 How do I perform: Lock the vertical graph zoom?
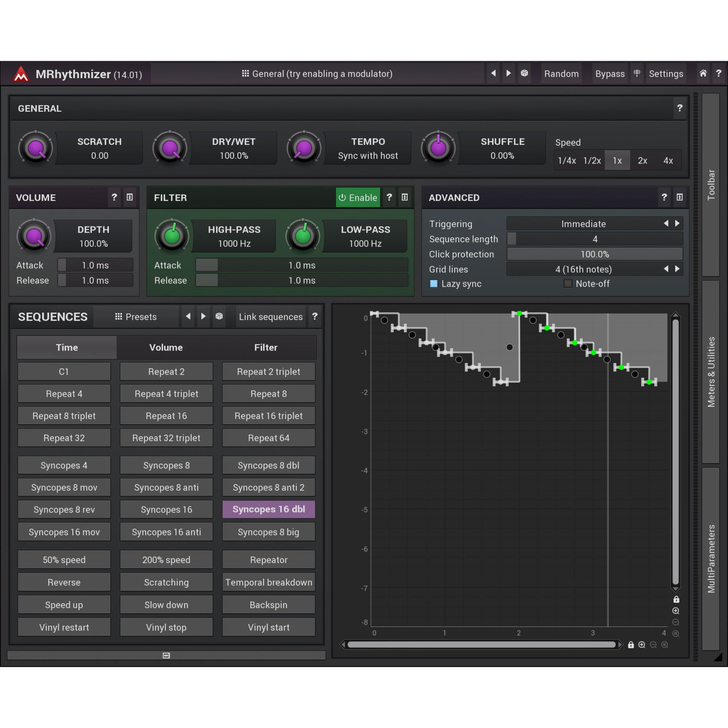[x=676, y=600]
